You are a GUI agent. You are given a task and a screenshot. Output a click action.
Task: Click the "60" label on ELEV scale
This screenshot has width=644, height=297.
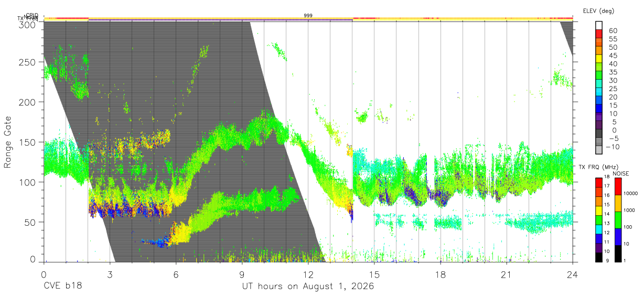coord(613,31)
